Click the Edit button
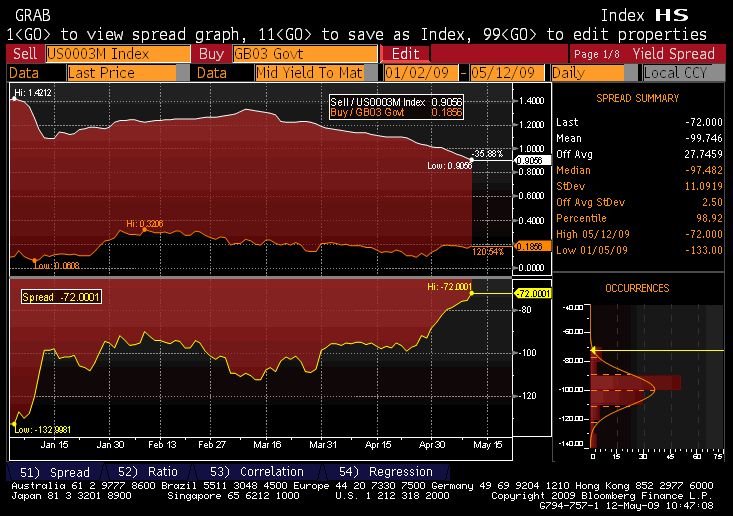This screenshot has height=516, width=733. 406,54
